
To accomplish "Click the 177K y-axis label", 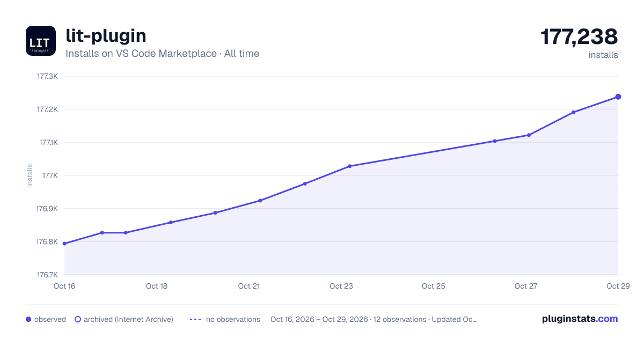I will click(50, 175).
